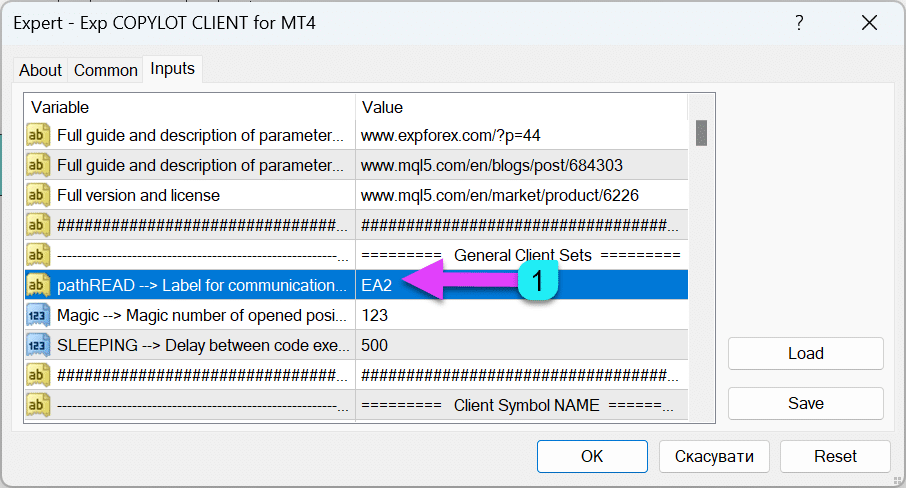Viewport: 906px width, 488px height.
Task: Select the Inputs tab
Action: 172,69
